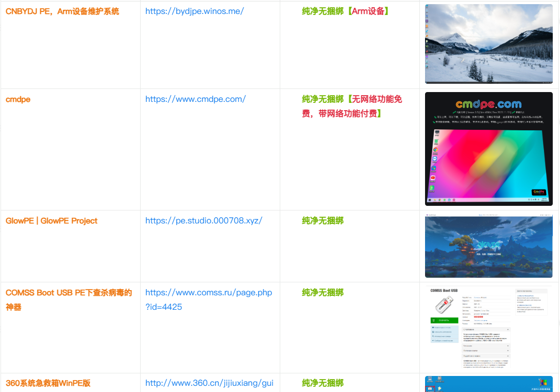The height and width of the screenshot is (392, 560).
Task: Open the snowy mountain desktop thumbnail
Action: pyautogui.click(x=489, y=44)
